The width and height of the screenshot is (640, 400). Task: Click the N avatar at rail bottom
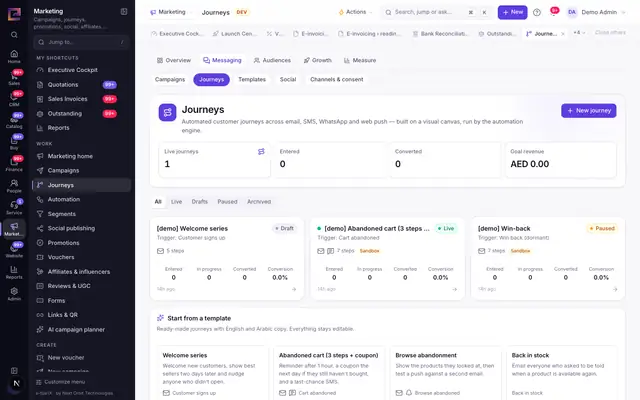pyautogui.click(x=16, y=383)
